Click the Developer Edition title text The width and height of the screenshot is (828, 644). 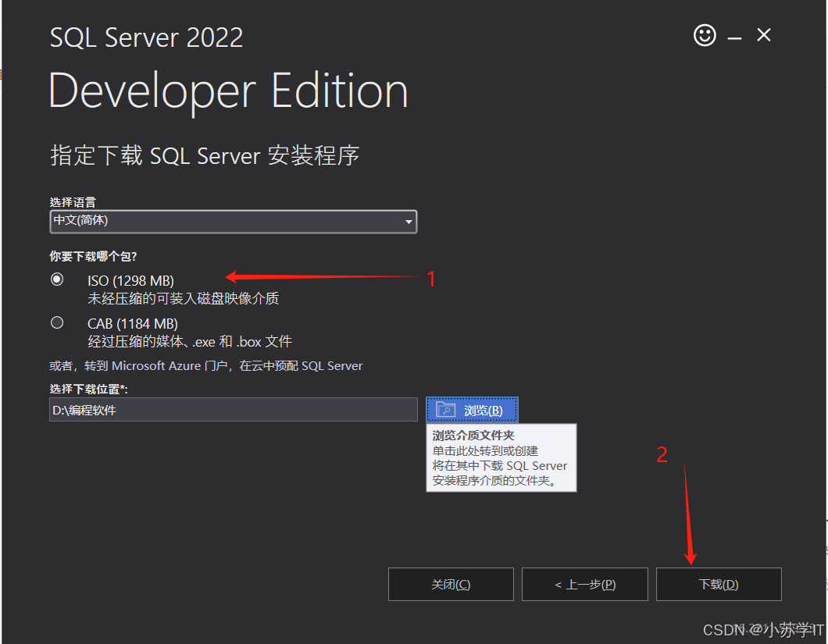(x=229, y=91)
